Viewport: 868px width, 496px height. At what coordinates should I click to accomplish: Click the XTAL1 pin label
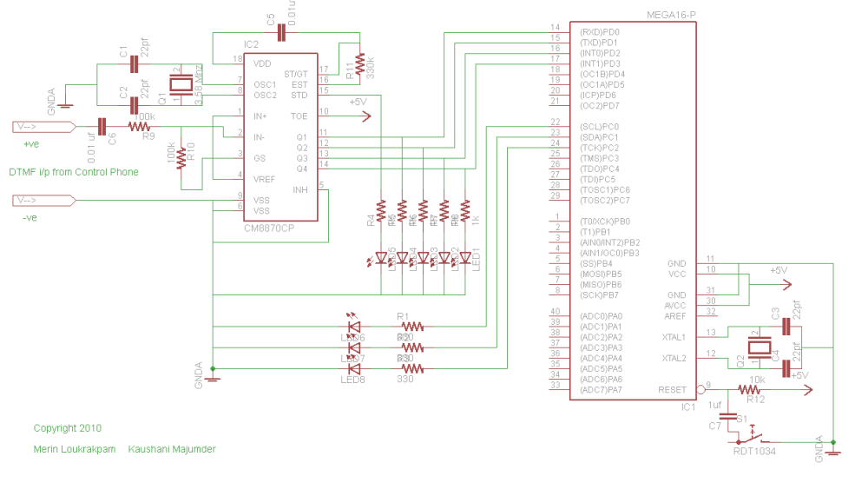[674, 338]
